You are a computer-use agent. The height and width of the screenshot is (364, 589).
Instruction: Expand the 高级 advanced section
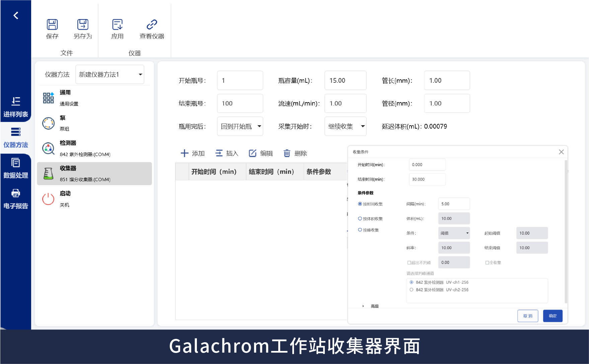pos(363,306)
